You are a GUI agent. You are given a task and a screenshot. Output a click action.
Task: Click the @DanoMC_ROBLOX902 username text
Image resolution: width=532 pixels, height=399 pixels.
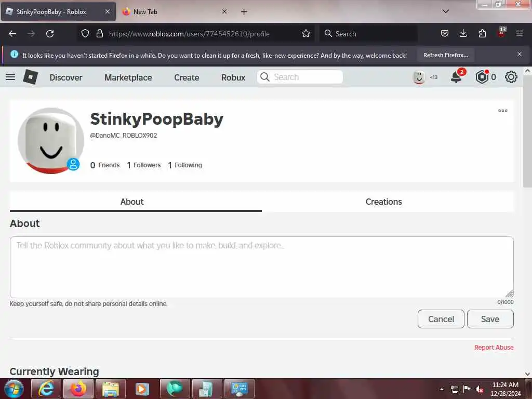[124, 136]
